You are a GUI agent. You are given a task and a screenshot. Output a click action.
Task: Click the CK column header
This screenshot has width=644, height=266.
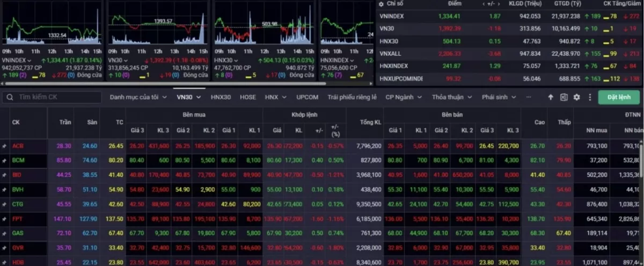pyautogui.click(x=16, y=123)
